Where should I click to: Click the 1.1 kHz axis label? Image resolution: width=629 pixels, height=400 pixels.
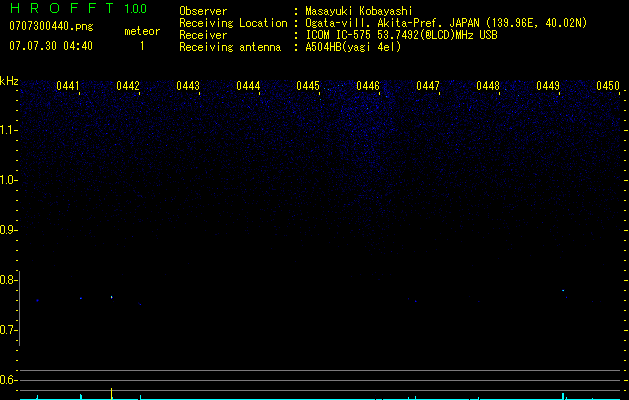[x=9, y=130]
